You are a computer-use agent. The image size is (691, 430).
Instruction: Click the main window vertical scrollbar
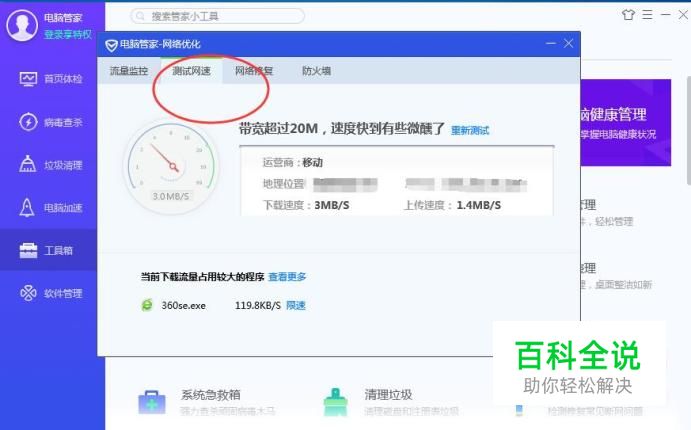[688, 130]
